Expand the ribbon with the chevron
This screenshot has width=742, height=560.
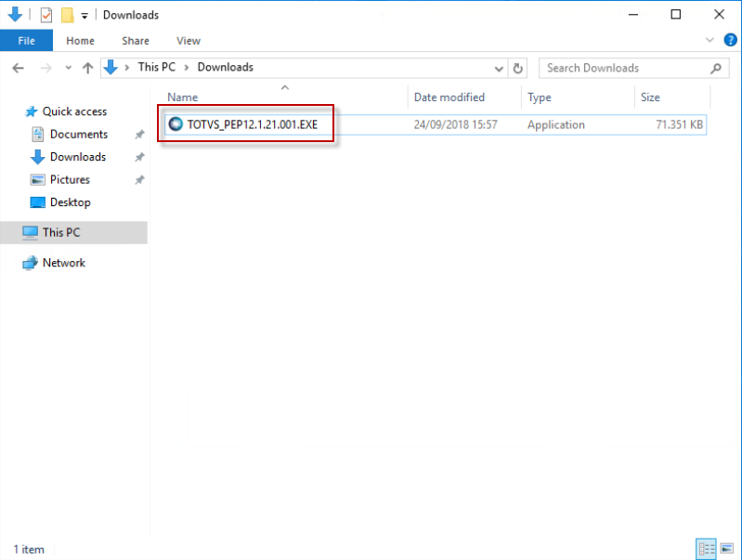pyautogui.click(x=709, y=40)
